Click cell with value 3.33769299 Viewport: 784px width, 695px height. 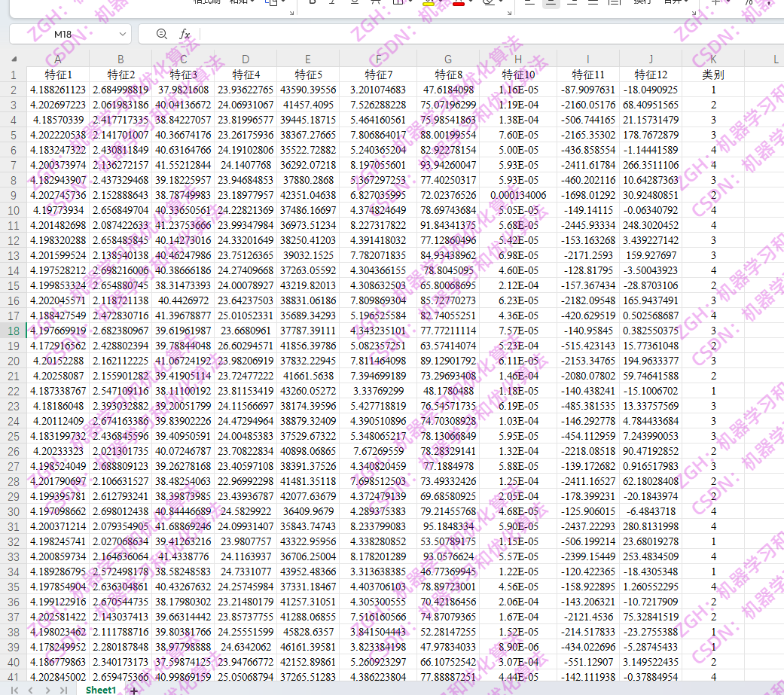pyautogui.click(x=378, y=391)
